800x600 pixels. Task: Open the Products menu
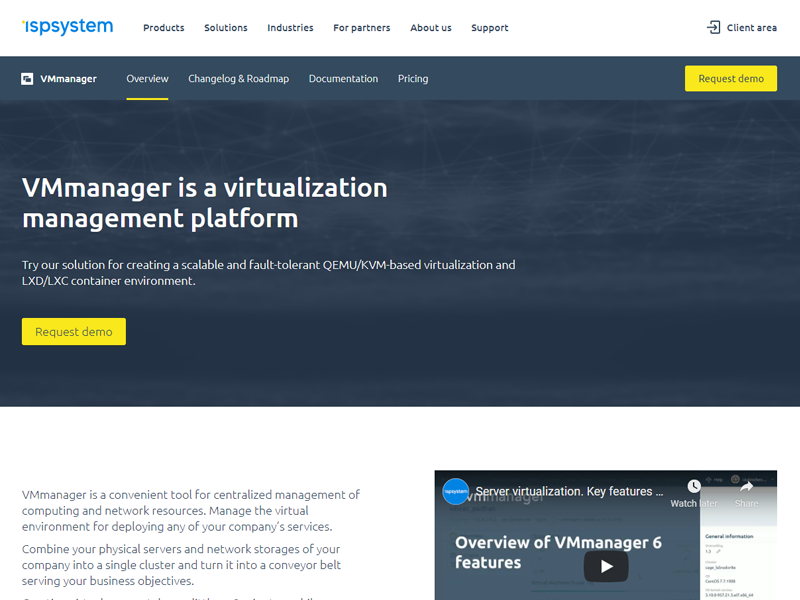164,28
